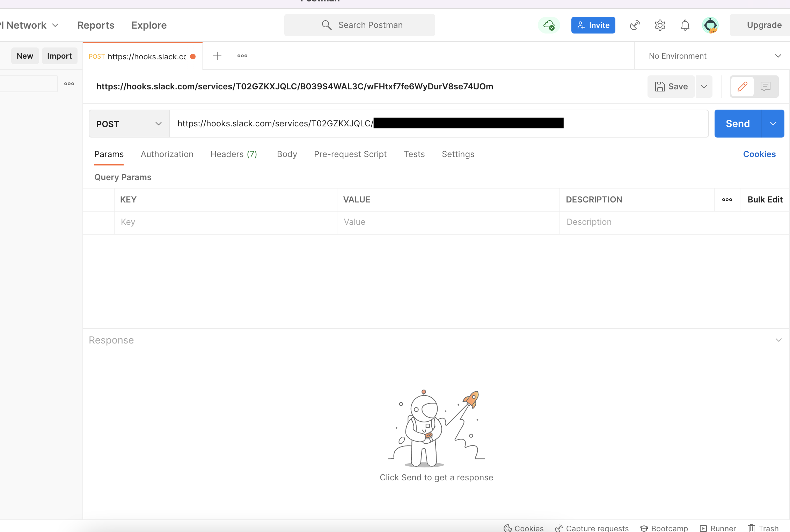790x532 pixels.
Task: Open sidebar three-dot options menu
Action: point(69,84)
